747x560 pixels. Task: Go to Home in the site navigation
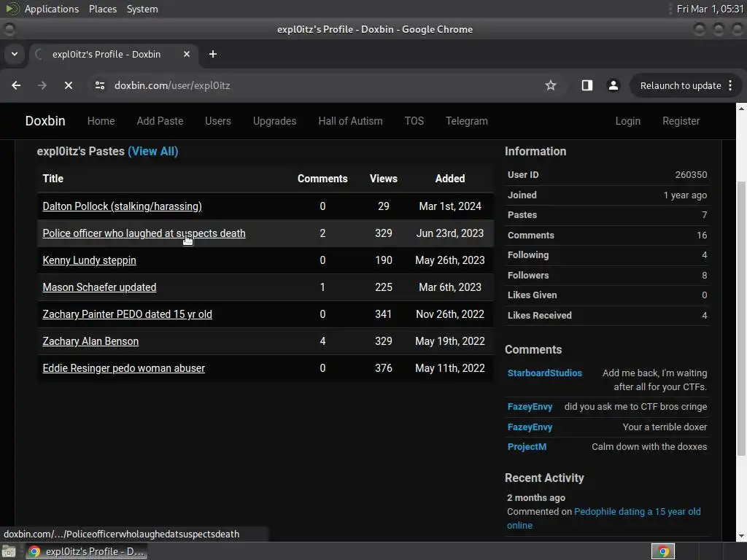[x=101, y=121]
